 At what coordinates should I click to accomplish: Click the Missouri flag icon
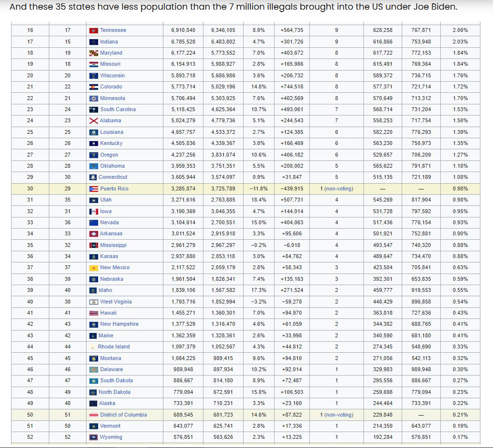[94, 64]
